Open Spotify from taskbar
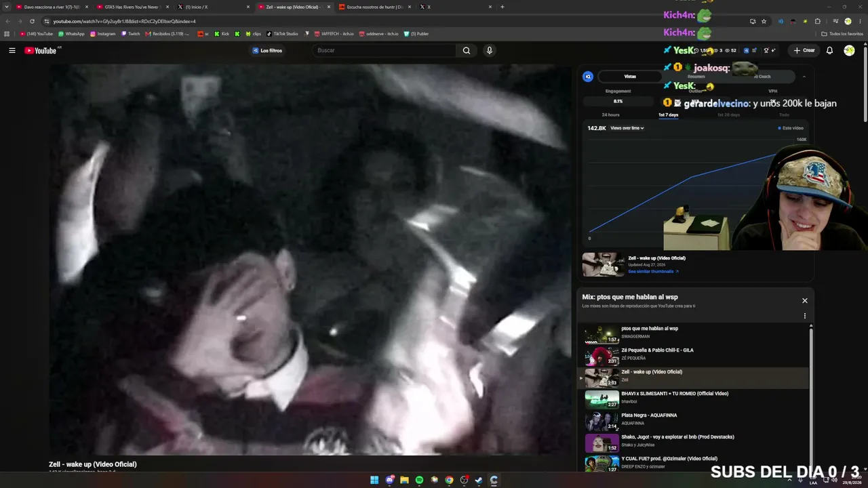The height and width of the screenshot is (488, 868). click(x=419, y=480)
